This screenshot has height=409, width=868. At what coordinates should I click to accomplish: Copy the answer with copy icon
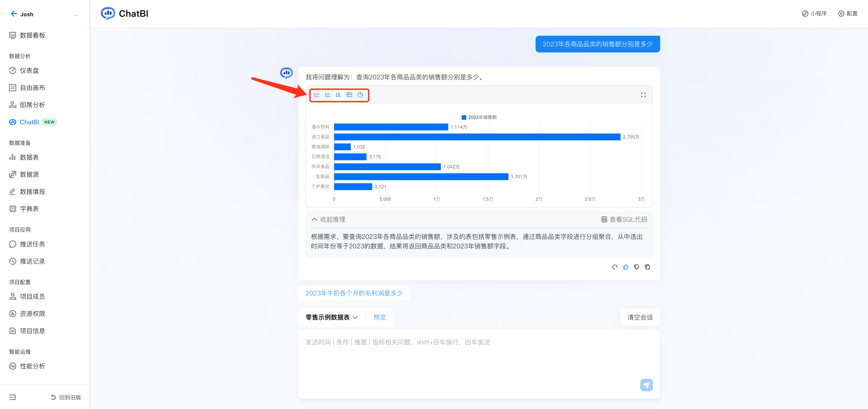(x=647, y=267)
